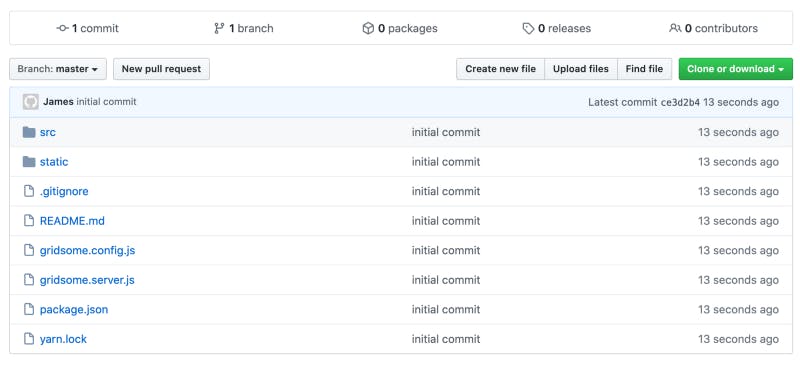Click initial commit message in .gitignore row
Viewport: 800px width, 365px height.
446,192
